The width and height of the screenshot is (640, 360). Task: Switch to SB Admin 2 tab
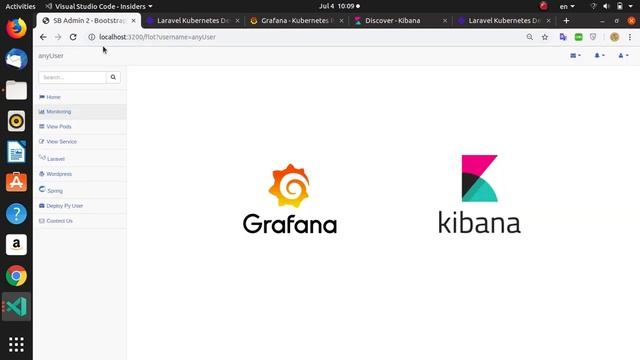(x=89, y=21)
